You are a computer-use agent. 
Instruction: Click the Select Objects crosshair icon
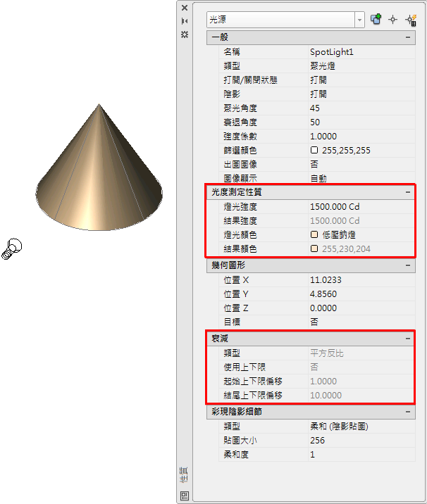(x=393, y=20)
